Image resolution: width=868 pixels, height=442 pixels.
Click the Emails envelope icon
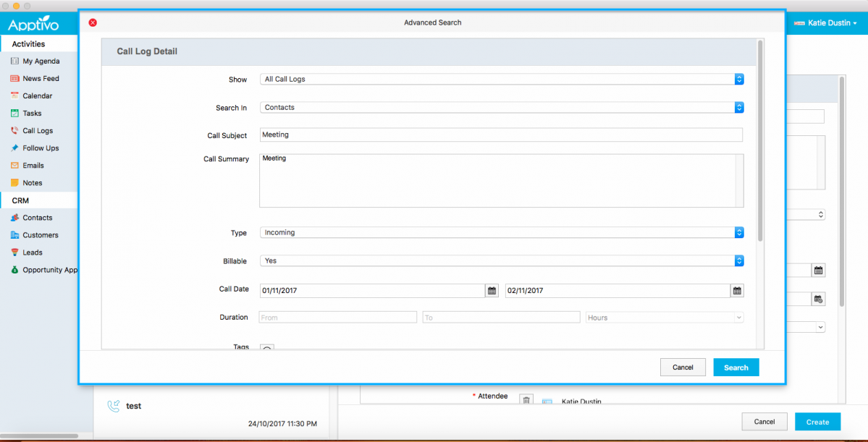coord(14,166)
